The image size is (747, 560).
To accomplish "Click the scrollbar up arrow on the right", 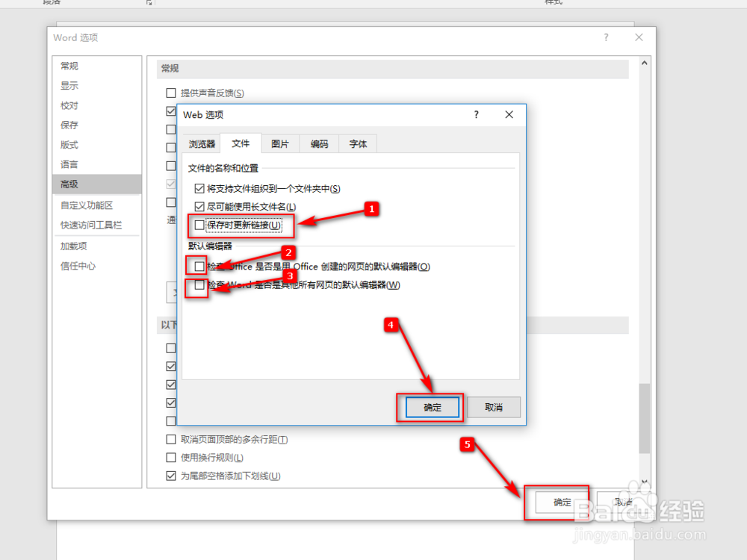I will pos(644,63).
